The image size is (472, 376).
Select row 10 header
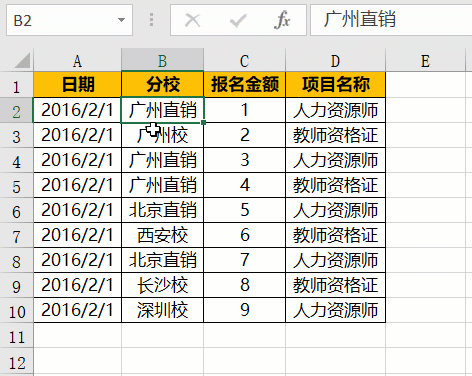point(17,310)
